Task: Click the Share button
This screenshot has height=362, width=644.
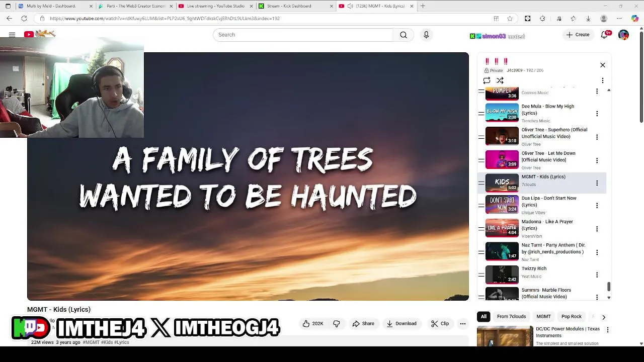Action: tap(363, 324)
